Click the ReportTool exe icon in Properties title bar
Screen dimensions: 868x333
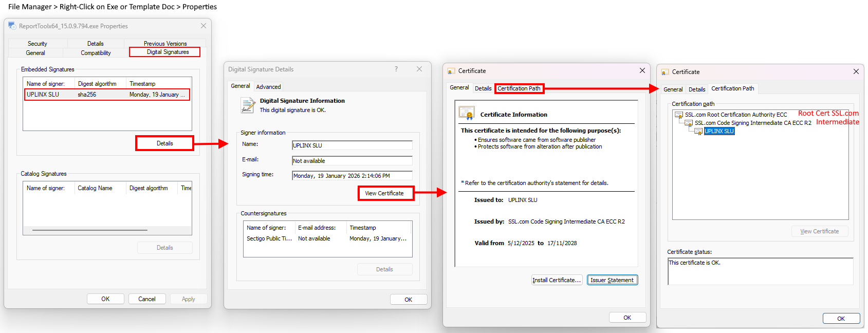[12, 26]
